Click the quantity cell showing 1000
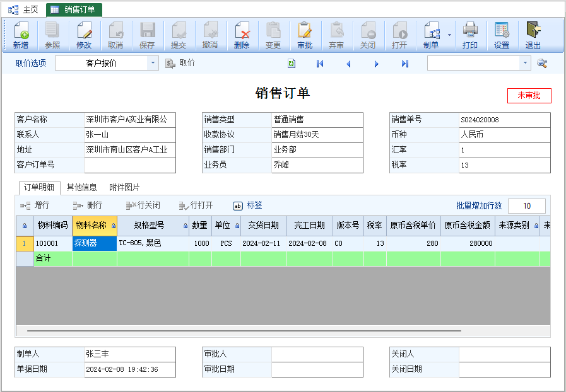The width and height of the screenshot is (566, 392). 200,243
